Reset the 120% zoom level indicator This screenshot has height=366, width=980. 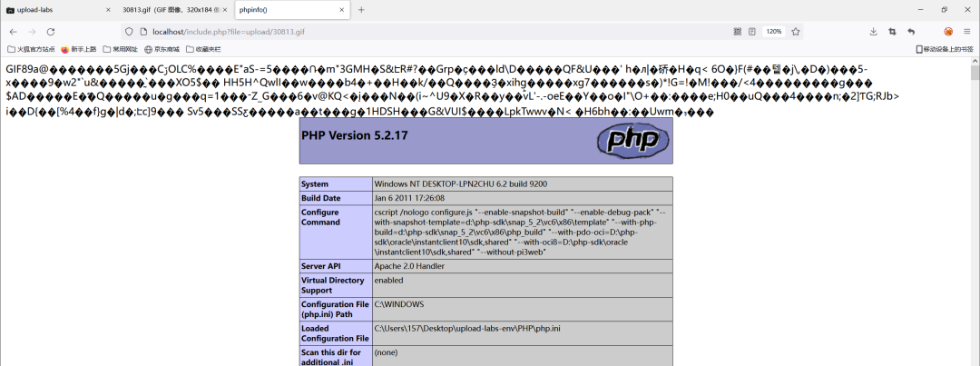point(773,31)
